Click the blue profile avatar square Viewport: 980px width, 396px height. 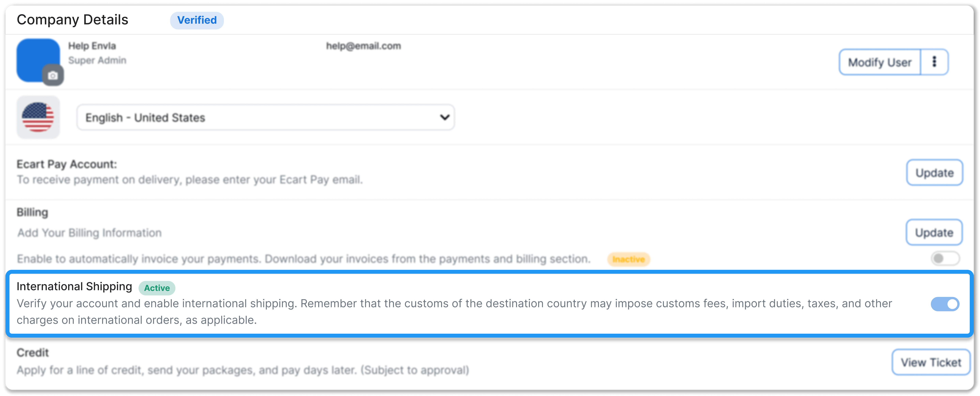click(x=38, y=60)
